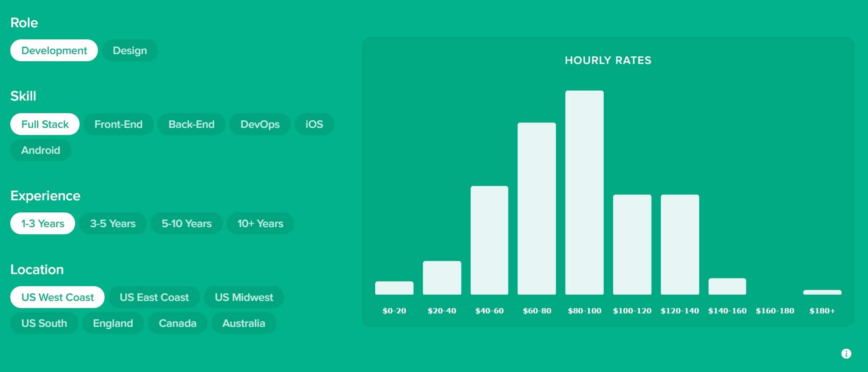Image resolution: width=868 pixels, height=372 pixels.
Task: Choose the Front-End skill filter
Action: coord(119,124)
